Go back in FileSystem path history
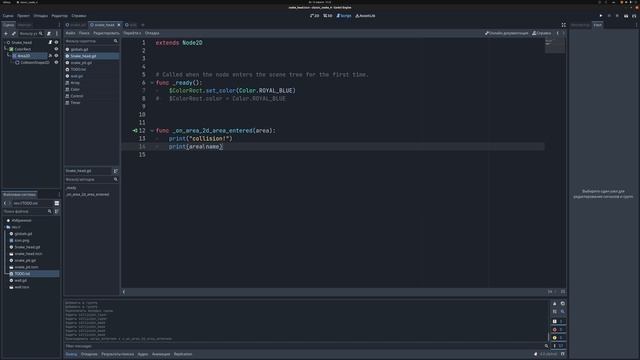Image resolution: width=640 pixels, height=360 pixels. [5, 203]
